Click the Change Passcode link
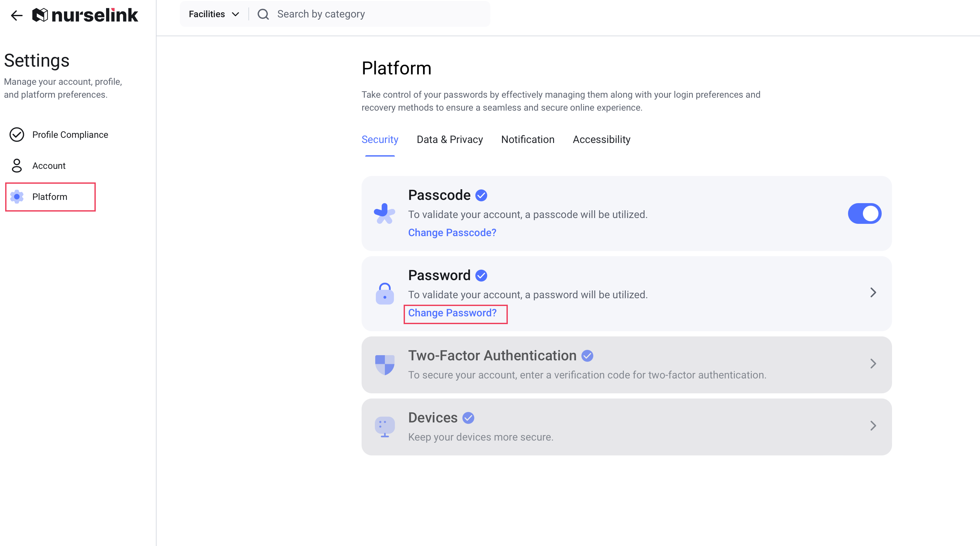 point(452,233)
